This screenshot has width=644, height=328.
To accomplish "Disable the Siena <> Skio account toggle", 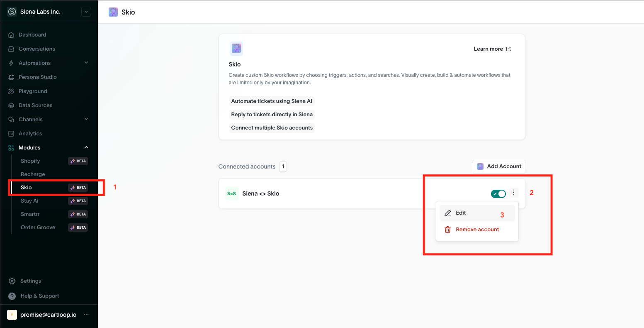I will pos(498,194).
